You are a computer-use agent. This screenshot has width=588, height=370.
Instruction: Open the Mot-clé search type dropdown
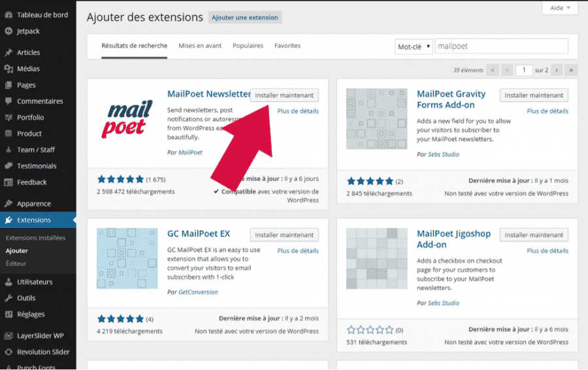[414, 46]
